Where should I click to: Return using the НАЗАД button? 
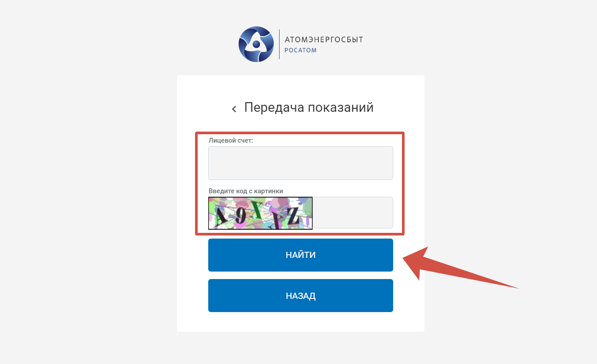point(301,296)
